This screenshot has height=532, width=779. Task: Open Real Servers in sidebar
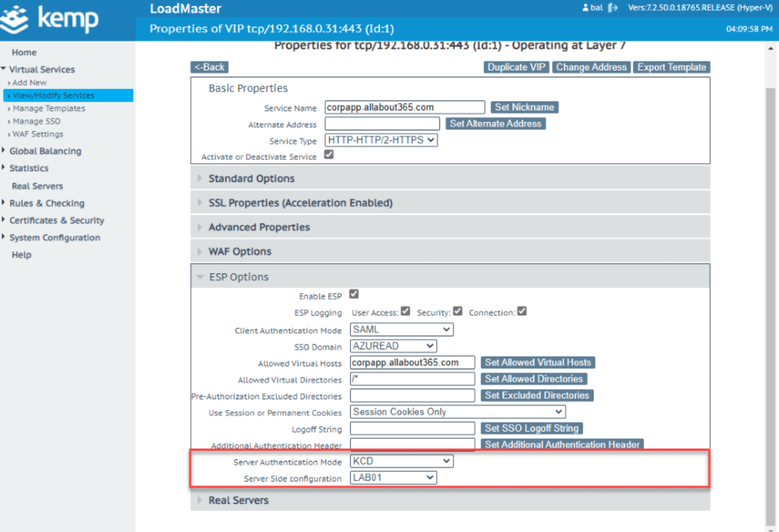(37, 186)
